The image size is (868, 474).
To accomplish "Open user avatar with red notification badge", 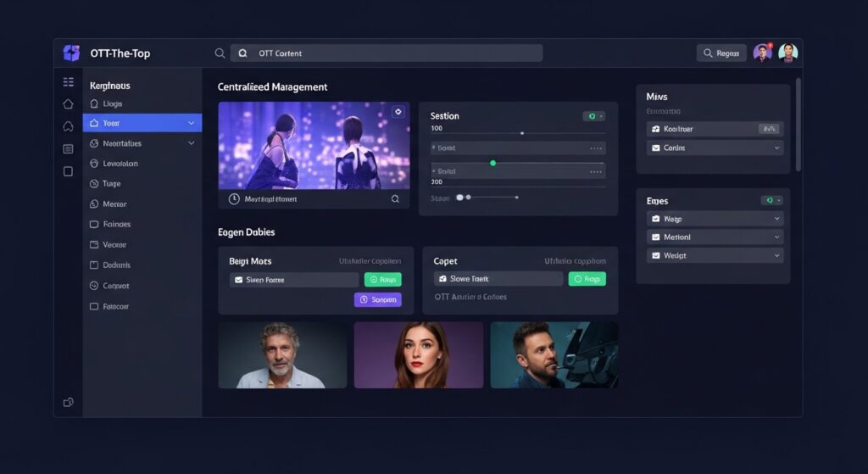I will click(762, 53).
